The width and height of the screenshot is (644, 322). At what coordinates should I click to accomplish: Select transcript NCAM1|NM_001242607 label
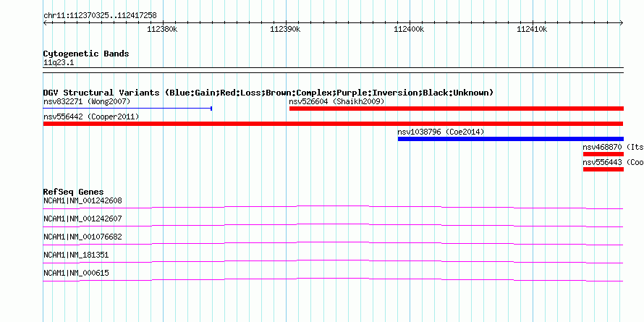(82, 219)
